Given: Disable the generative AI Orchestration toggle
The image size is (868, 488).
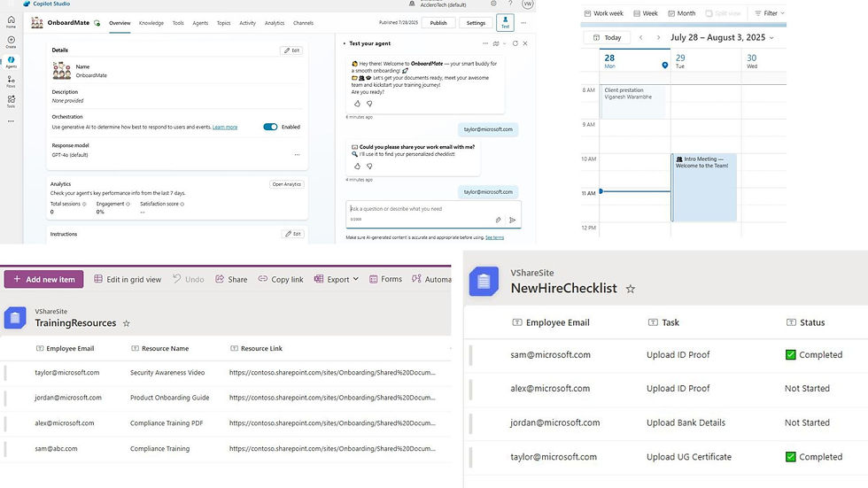Looking at the screenshot, I should pos(270,127).
